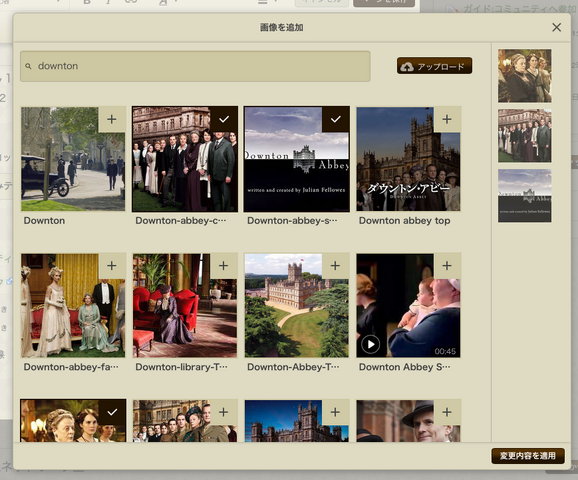
Task: Select the two ladies thumbnail in selected sidebar
Action: pyautogui.click(x=525, y=76)
